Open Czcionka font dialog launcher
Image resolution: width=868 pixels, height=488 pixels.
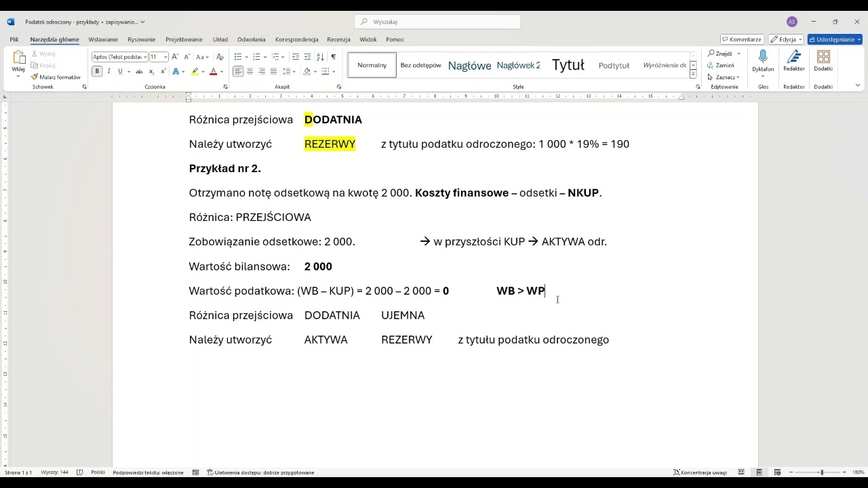click(x=225, y=87)
